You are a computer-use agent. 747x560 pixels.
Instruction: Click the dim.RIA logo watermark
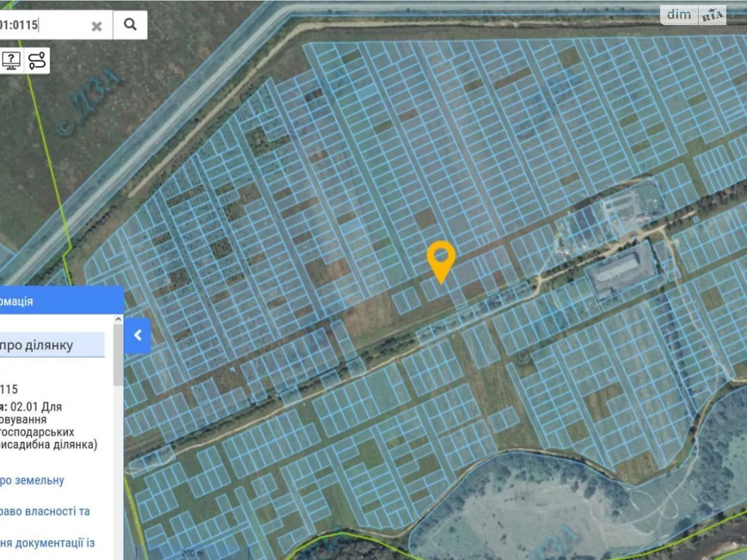click(693, 15)
